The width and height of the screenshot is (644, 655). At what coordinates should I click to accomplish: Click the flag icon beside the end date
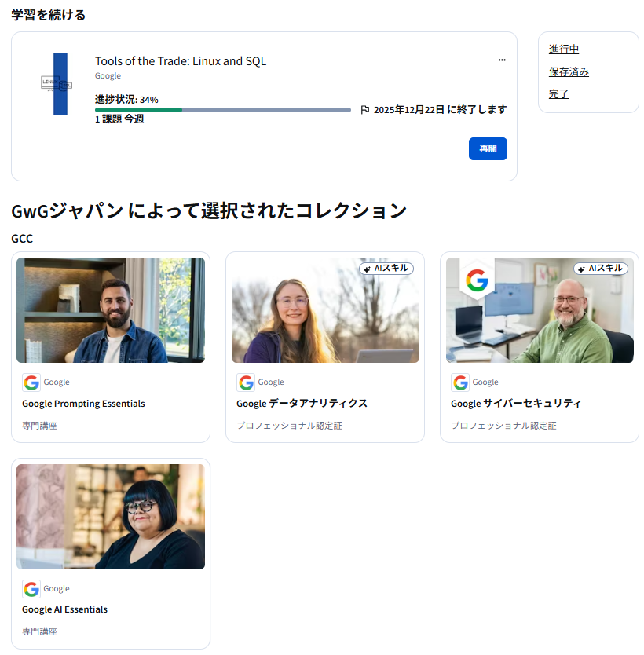[x=364, y=110]
